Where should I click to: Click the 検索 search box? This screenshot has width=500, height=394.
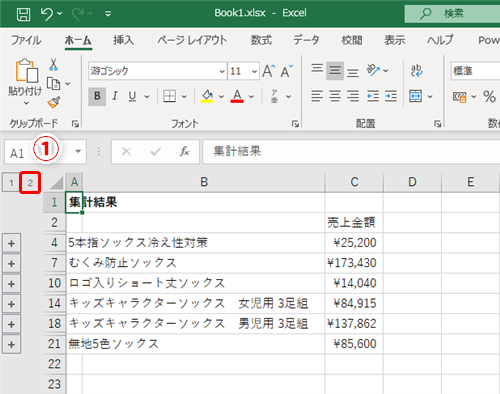(x=452, y=14)
